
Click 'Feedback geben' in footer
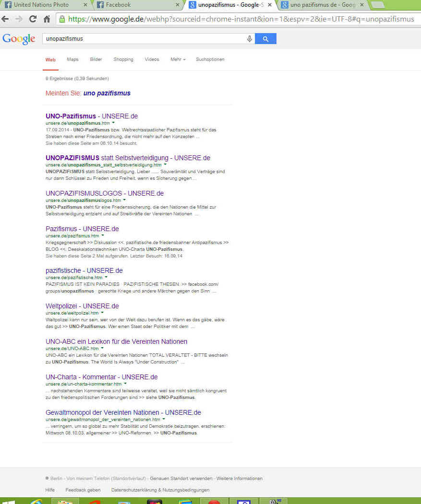coord(83,490)
